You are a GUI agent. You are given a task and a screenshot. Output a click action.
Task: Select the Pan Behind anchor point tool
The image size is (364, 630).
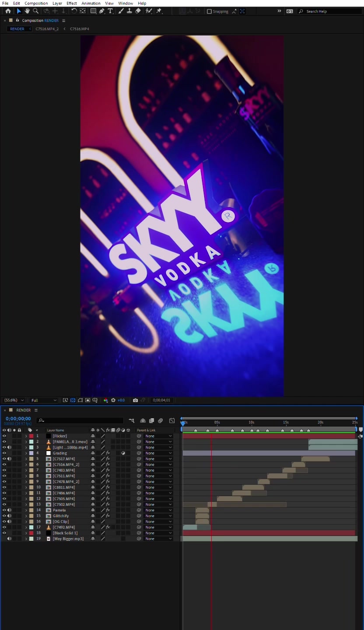point(82,11)
